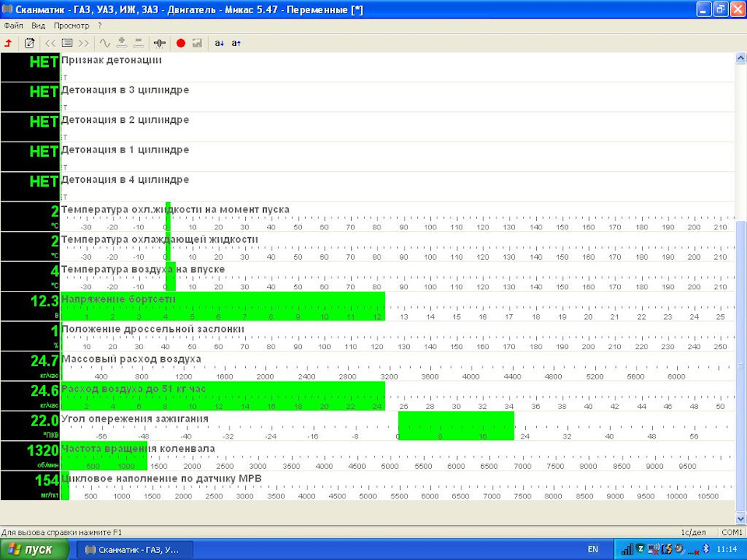747x560 pixels.
Task: Select the Детонация в 1 цилиндре row
Action: [x=367, y=157]
